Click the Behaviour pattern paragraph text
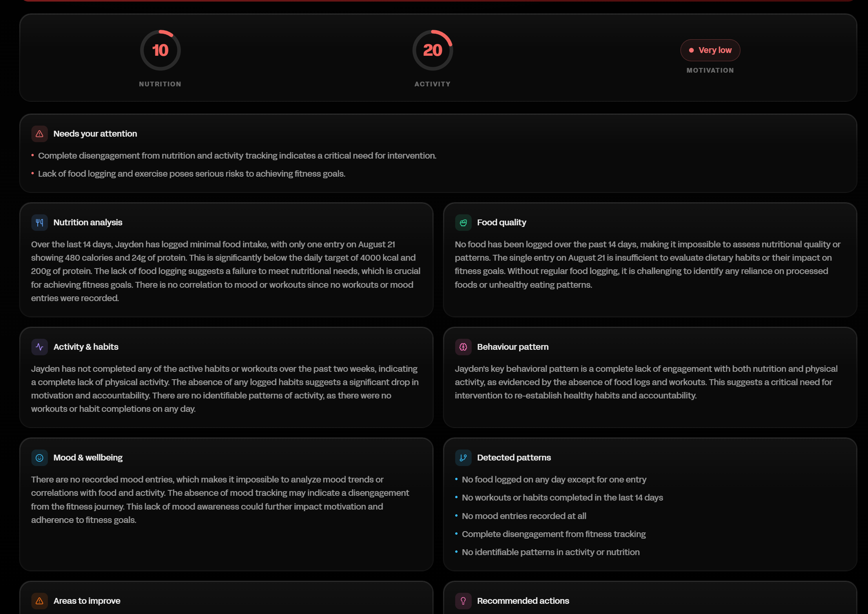The image size is (868, 614). (x=646, y=382)
